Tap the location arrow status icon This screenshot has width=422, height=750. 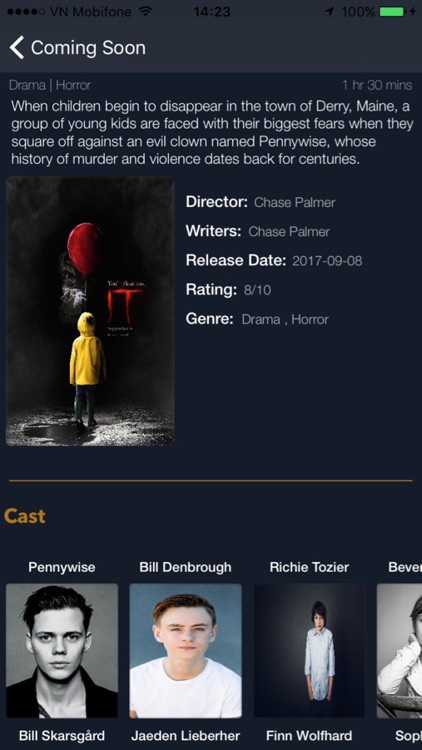coord(329,11)
